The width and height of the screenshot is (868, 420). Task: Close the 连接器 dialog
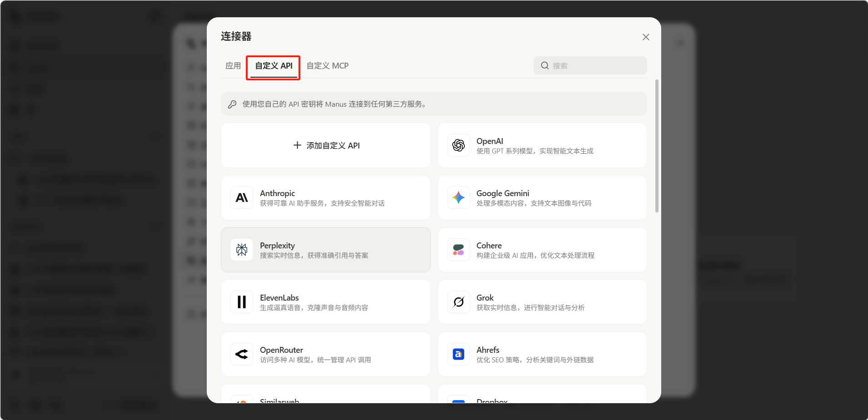(646, 37)
